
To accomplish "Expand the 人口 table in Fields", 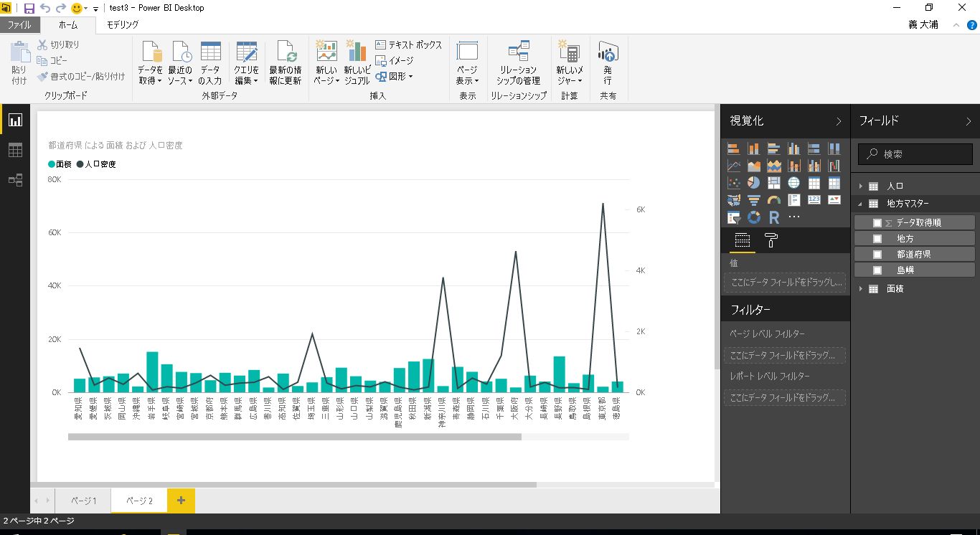I will [x=861, y=186].
